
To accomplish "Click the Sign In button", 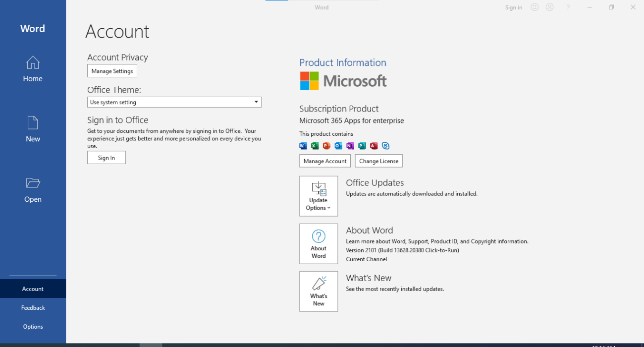I will click(x=107, y=158).
